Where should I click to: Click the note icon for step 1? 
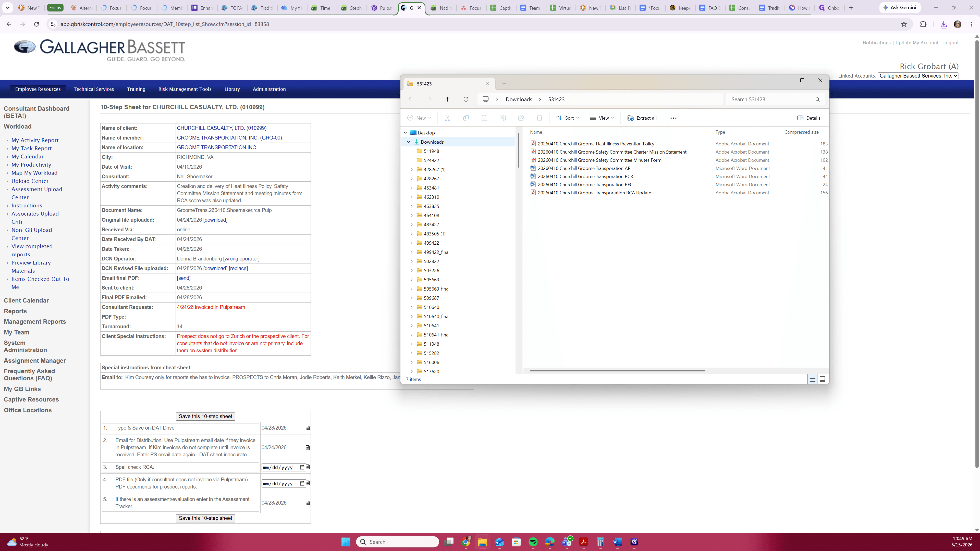point(308,428)
